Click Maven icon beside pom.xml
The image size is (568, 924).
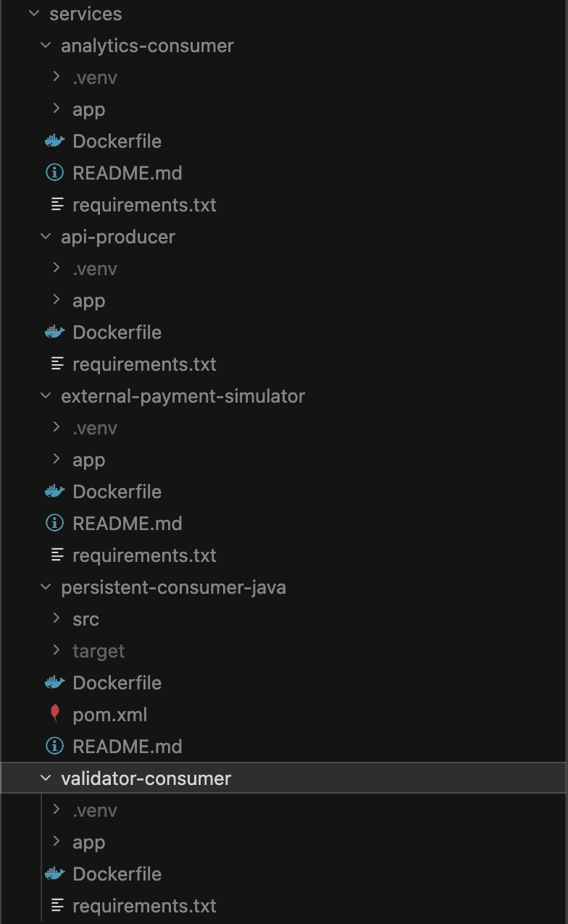[55, 715]
